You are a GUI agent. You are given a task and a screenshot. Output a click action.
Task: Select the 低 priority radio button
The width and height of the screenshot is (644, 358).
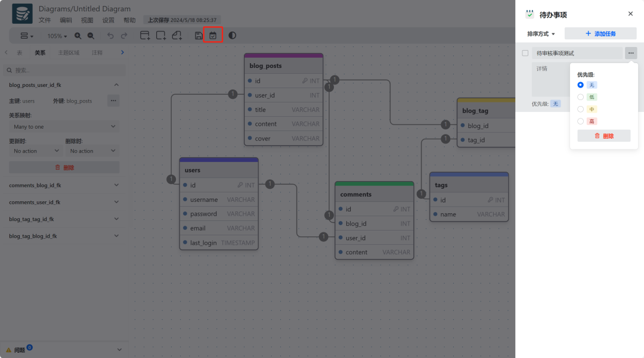point(581,97)
